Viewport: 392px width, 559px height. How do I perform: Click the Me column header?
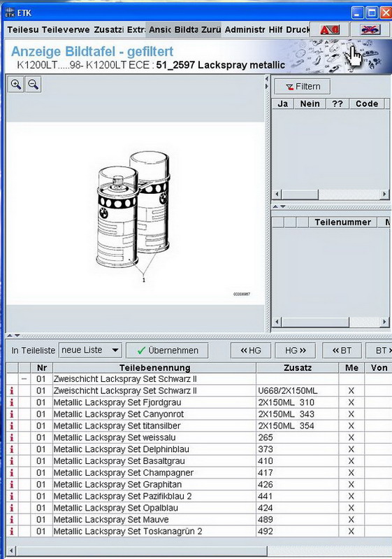351,368
